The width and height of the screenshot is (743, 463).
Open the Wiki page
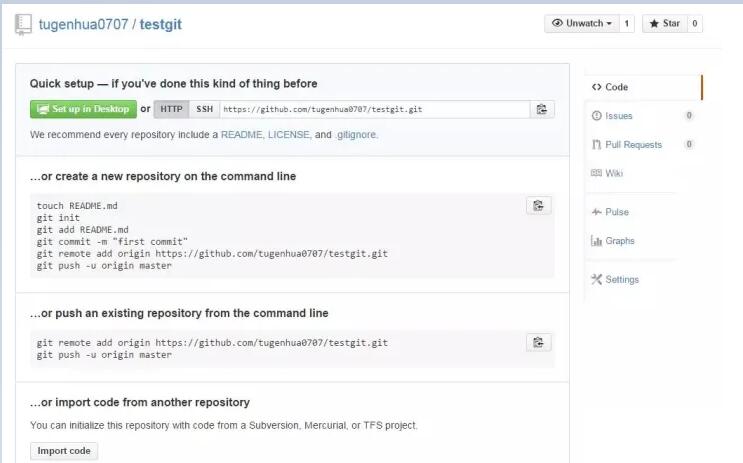pyautogui.click(x=607, y=173)
